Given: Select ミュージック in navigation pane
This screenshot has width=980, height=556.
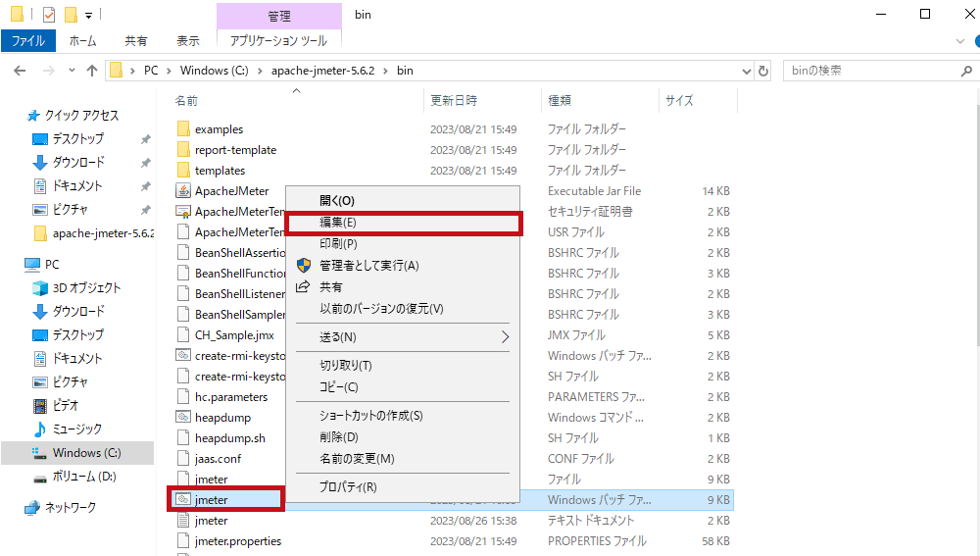Looking at the screenshot, I should [76, 430].
